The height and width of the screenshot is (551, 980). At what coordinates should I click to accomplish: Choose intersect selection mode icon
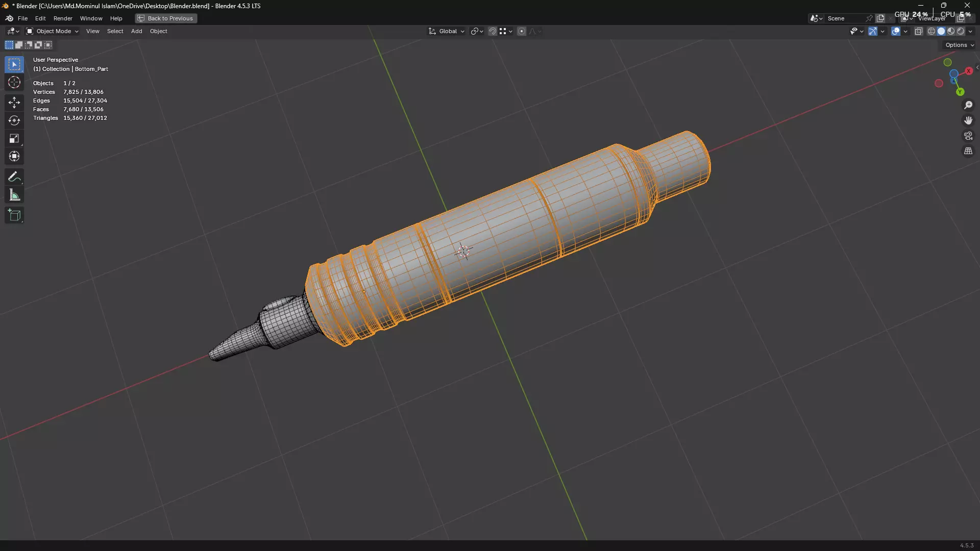48,45
